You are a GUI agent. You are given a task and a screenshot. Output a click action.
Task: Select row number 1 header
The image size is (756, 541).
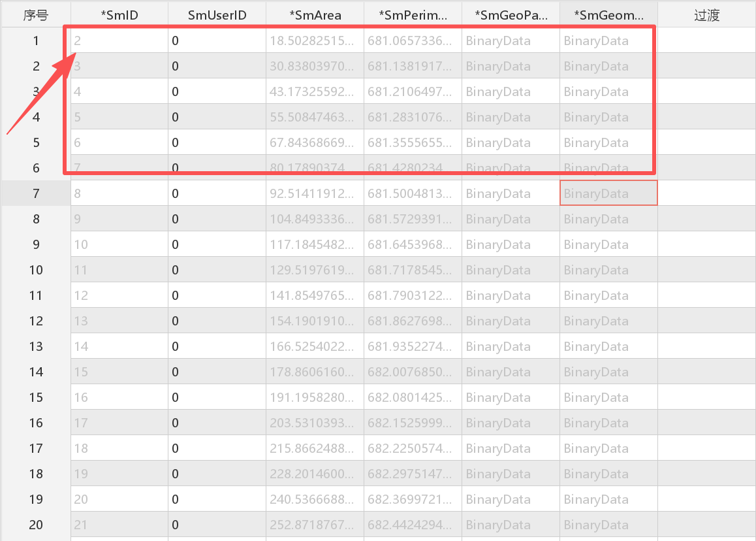(x=36, y=41)
